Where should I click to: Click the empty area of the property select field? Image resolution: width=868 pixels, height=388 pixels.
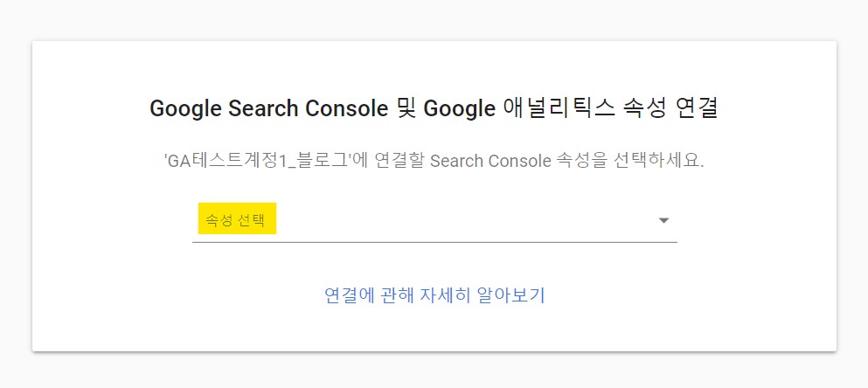[x=465, y=221]
